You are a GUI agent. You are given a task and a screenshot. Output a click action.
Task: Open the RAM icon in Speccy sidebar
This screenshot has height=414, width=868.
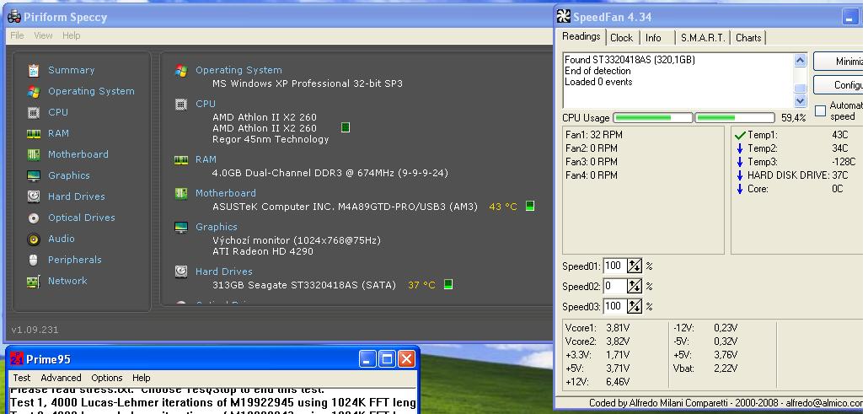tap(34, 133)
